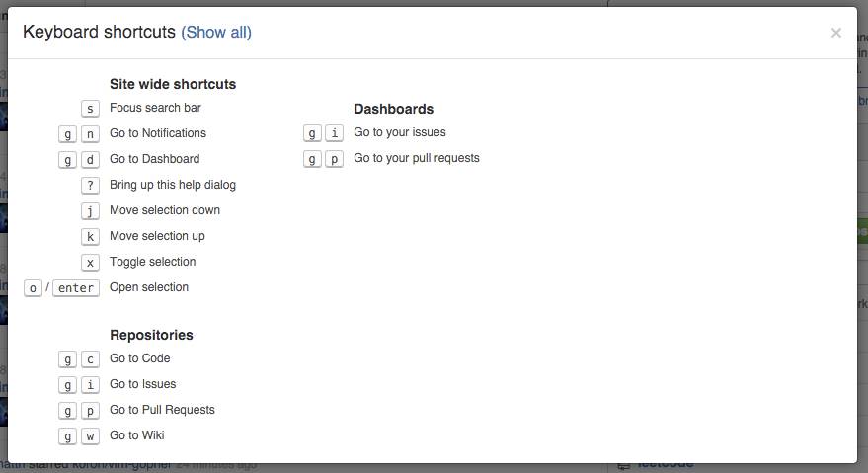Click the 'g' key beside Go to Issues
This screenshot has width=868, height=473.
[67, 384]
